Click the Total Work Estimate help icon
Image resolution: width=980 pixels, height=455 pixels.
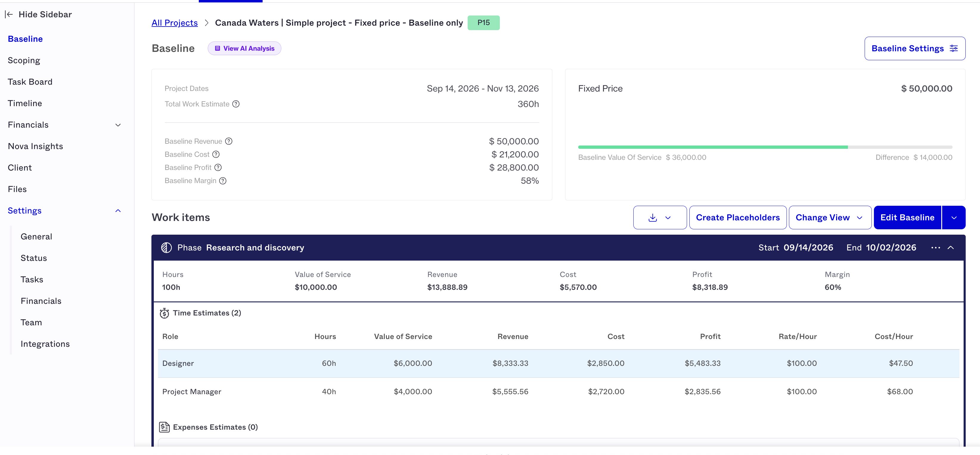click(x=236, y=104)
